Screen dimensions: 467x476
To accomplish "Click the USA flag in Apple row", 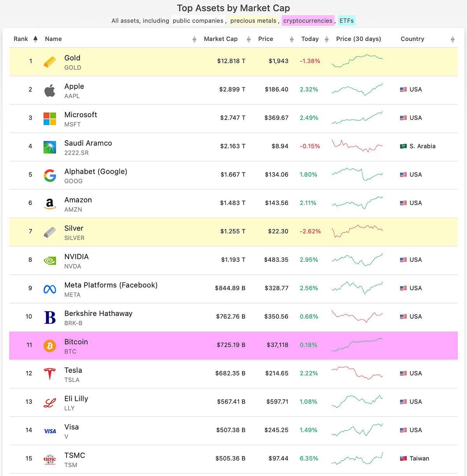I will tap(404, 90).
